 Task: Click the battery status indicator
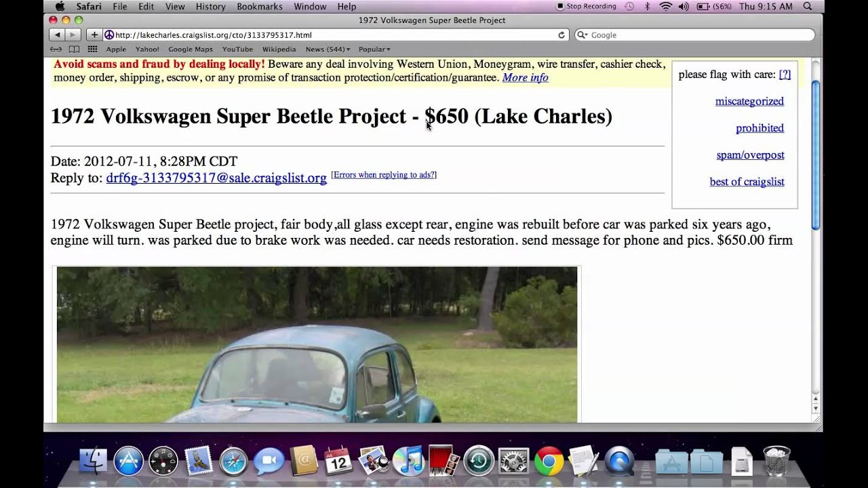714,7
